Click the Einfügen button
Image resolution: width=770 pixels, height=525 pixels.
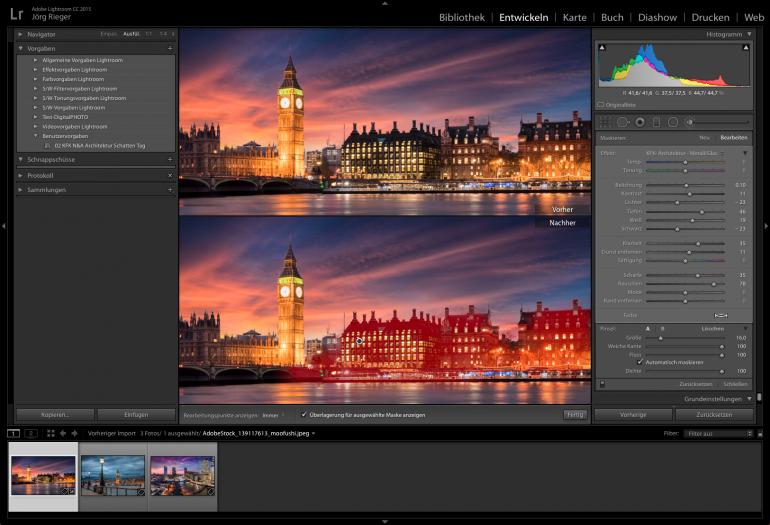(136, 415)
